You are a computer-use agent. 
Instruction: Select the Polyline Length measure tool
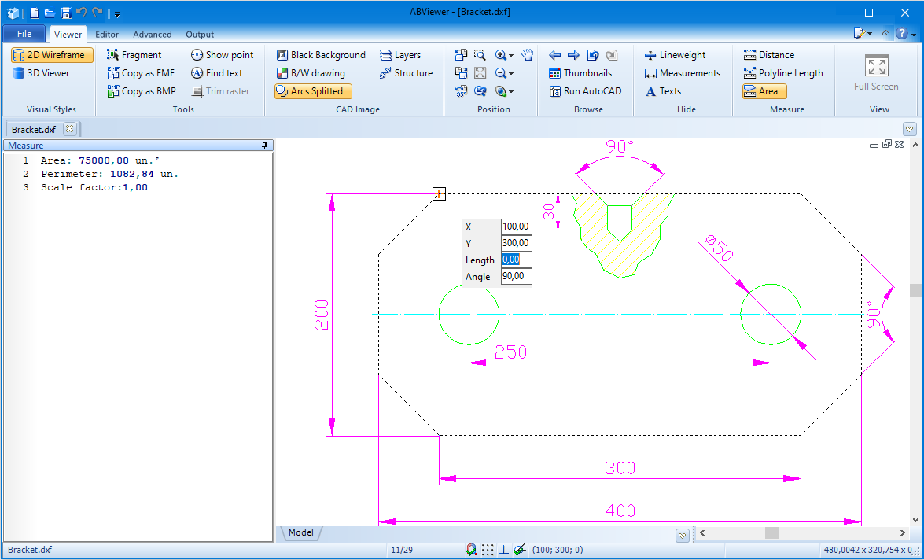pyautogui.click(x=783, y=73)
